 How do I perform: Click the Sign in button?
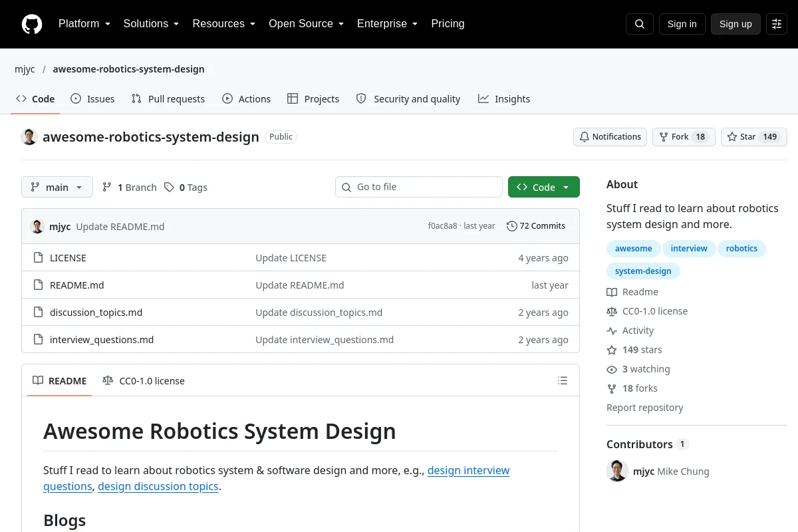pos(682,24)
